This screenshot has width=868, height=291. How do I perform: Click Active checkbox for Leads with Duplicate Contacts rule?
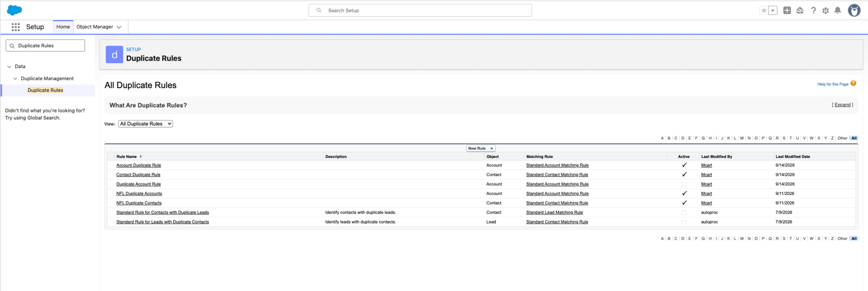684,222
